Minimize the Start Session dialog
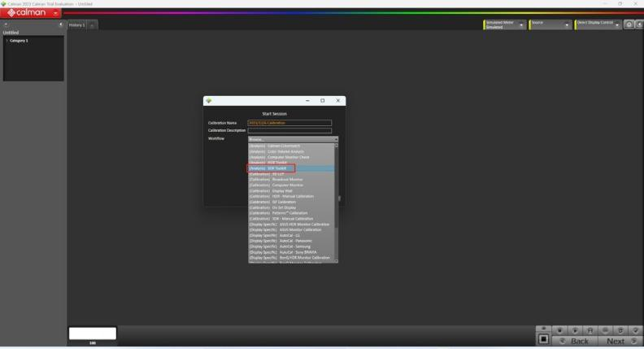Screen dimensions: 644x349 [x=307, y=101]
